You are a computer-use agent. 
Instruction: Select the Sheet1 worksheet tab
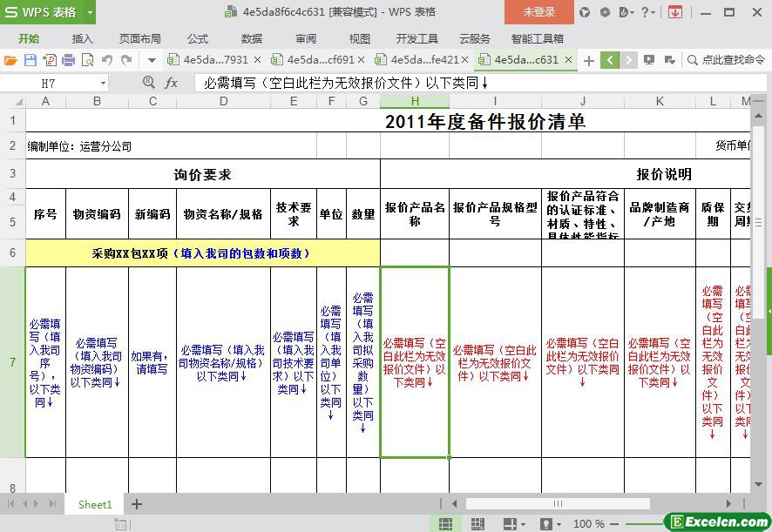point(95,504)
